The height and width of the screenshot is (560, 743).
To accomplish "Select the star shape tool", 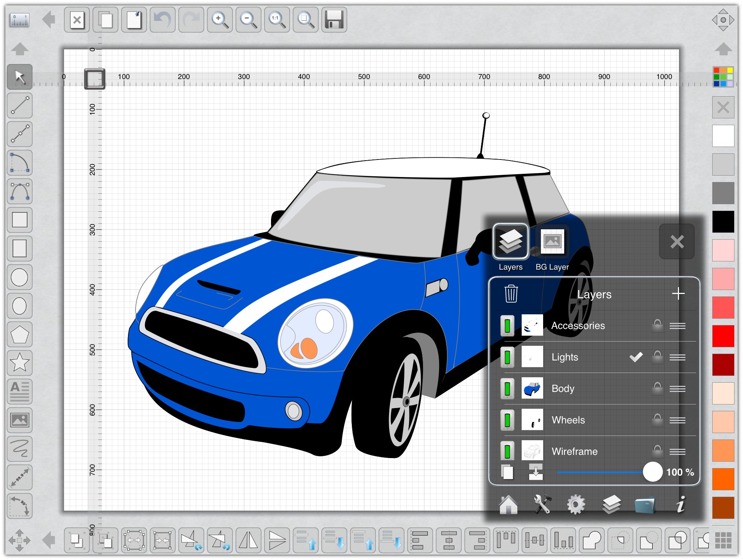I will [x=20, y=363].
